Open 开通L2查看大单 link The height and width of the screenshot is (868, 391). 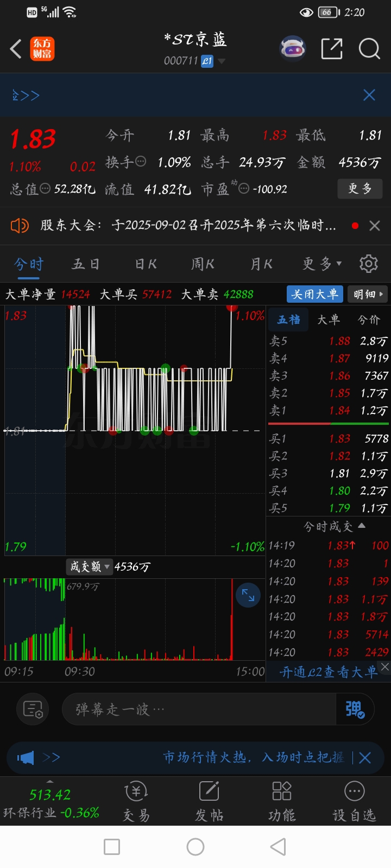(328, 672)
